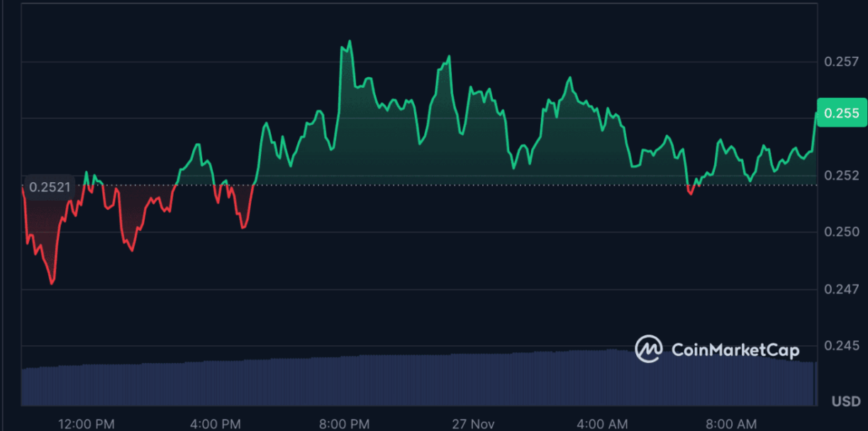Click the 0.245 y-axis price label

point(841,345)
